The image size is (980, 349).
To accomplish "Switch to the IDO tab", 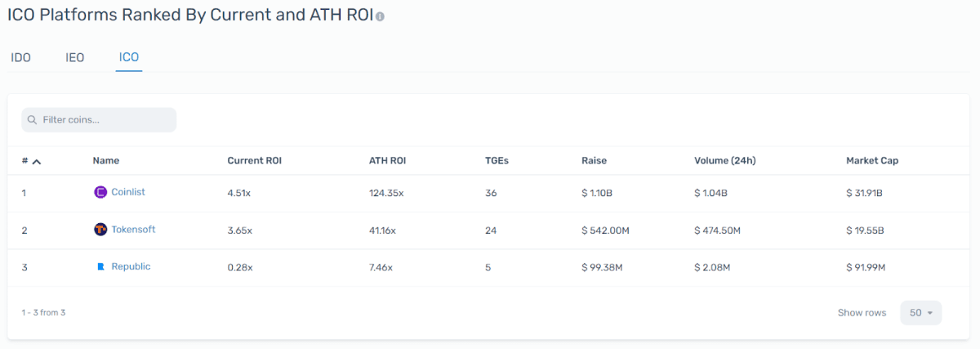I will pyautogui.click(x=20, y=58).
